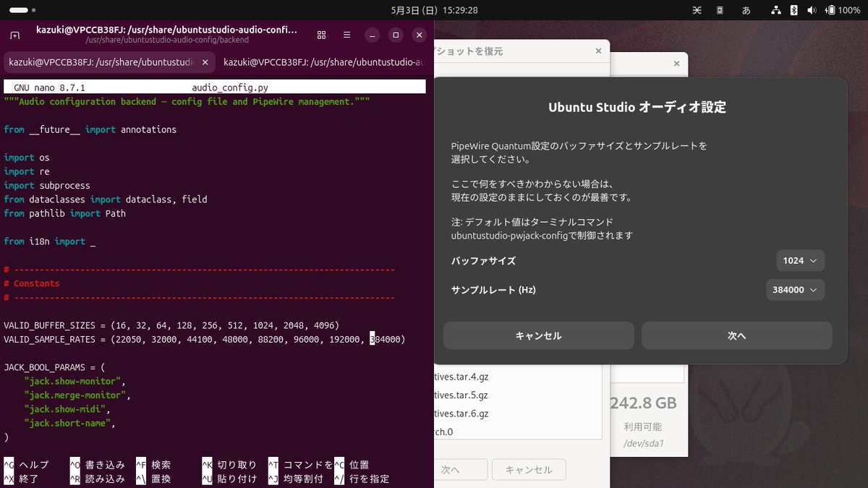868x488 pixels.
Task: Click the ^C 位置 shortcut in nano
Action: [x=352, y=465]
